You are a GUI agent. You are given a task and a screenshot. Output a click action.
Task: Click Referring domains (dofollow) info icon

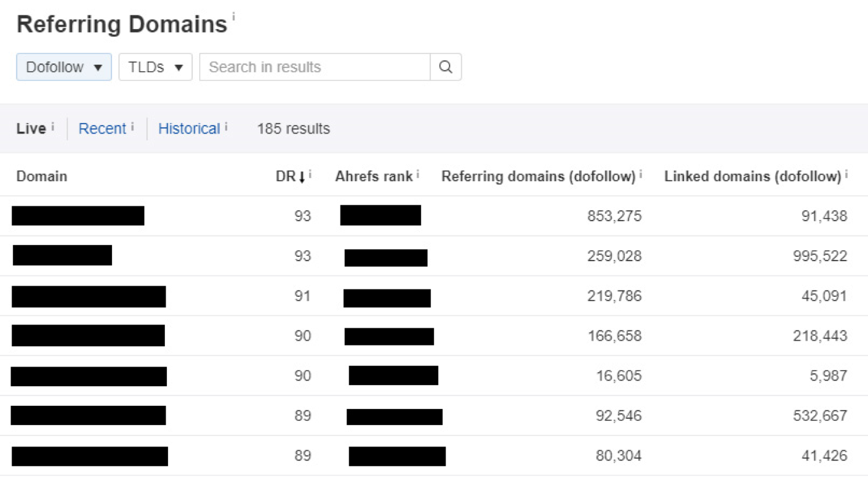(x=641, y=174)
